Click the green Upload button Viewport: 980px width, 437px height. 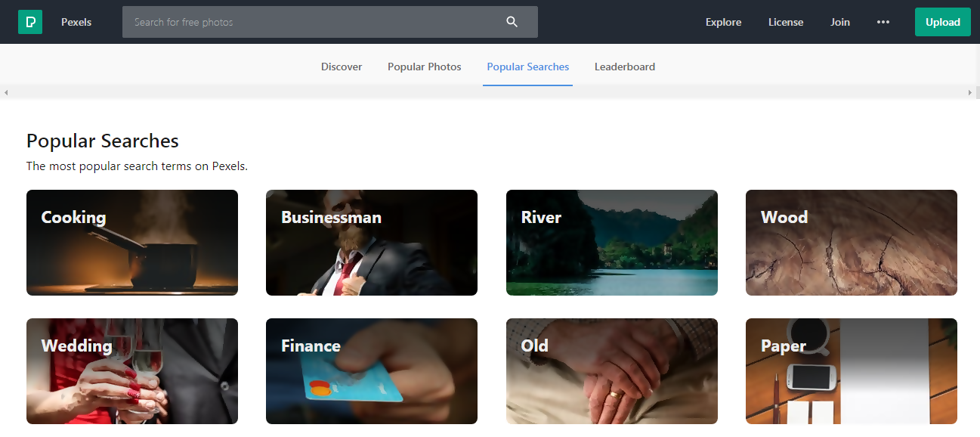click(x=942, y=22)
